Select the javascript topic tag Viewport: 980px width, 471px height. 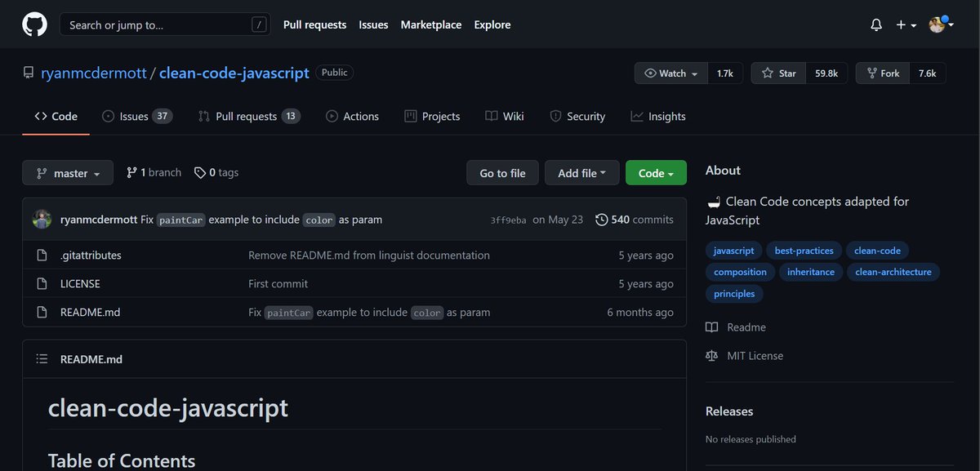733,251
